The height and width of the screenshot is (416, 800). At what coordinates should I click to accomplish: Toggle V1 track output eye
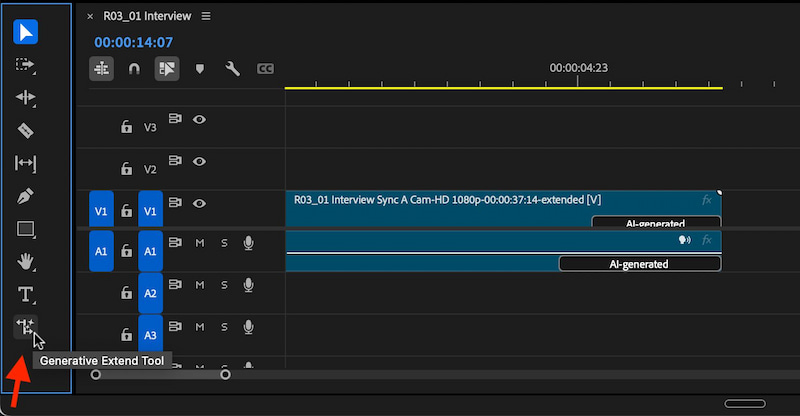pos(199,203)
